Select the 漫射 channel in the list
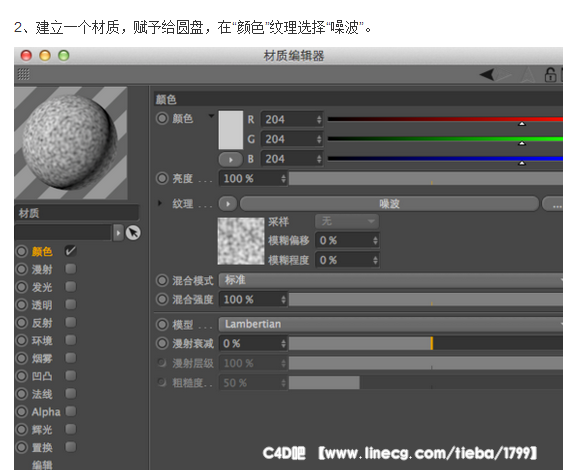The height and width of the screenshot is (470, 563). (42, 269)
